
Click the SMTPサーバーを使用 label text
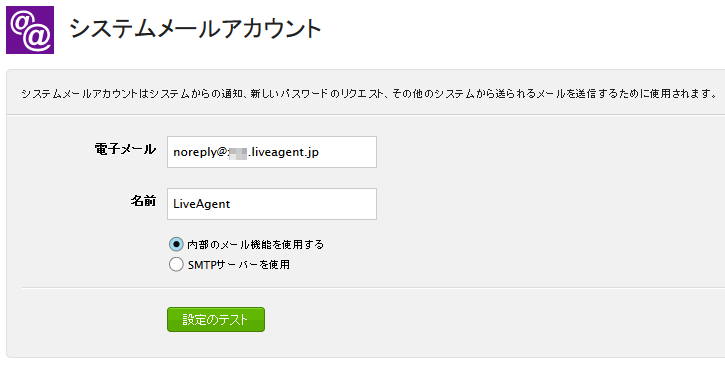tap(239, 265)
